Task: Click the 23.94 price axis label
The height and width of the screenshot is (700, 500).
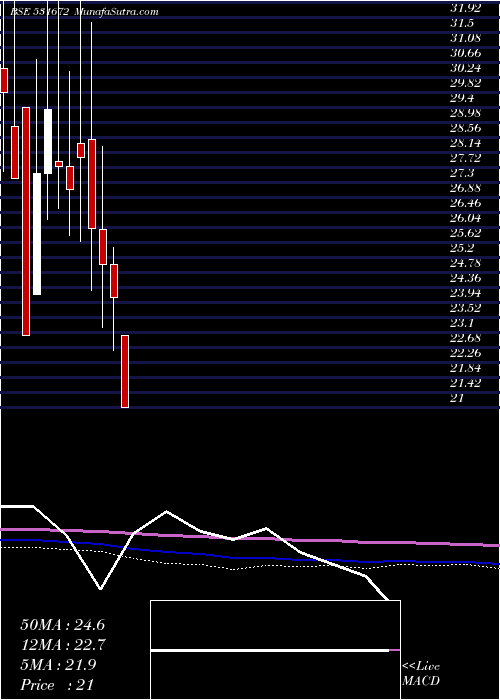Action: click(x=466, y=293)
